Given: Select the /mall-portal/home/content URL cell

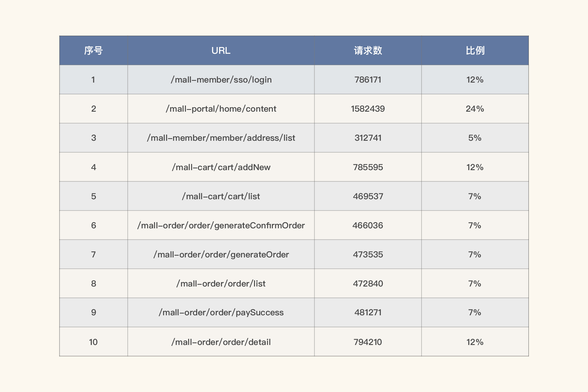Looking at the screenshot, I should tap(221, 109).
